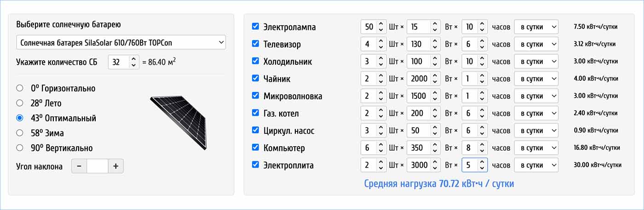
Task: Select 90° Вертикально panel orientation
Action: [x=20, y=148]
